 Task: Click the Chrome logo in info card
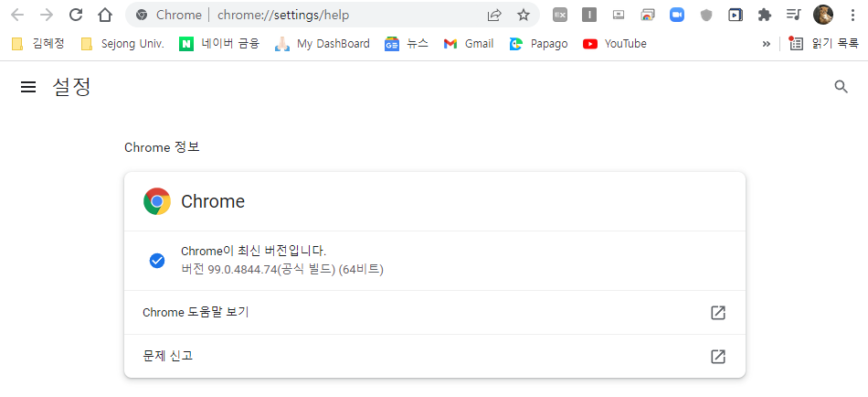click(156, 201)
